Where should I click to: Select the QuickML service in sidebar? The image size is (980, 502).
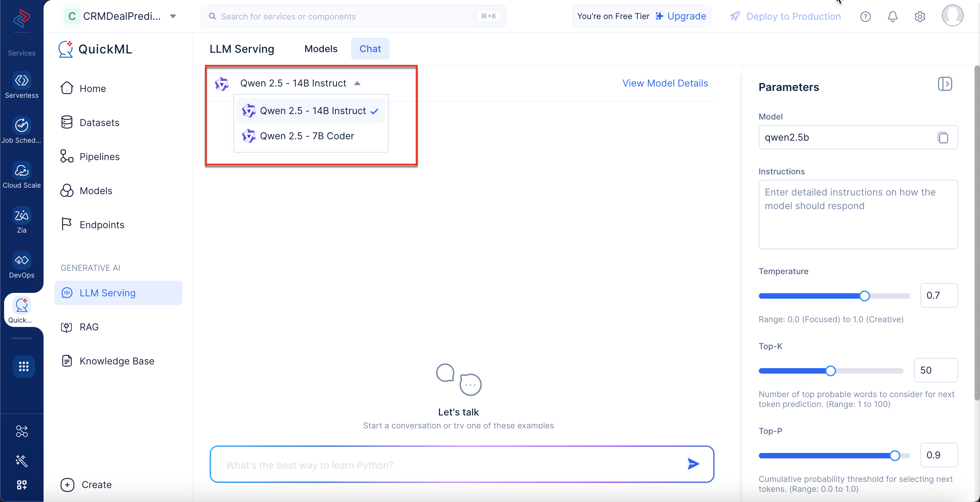[22, 310]
